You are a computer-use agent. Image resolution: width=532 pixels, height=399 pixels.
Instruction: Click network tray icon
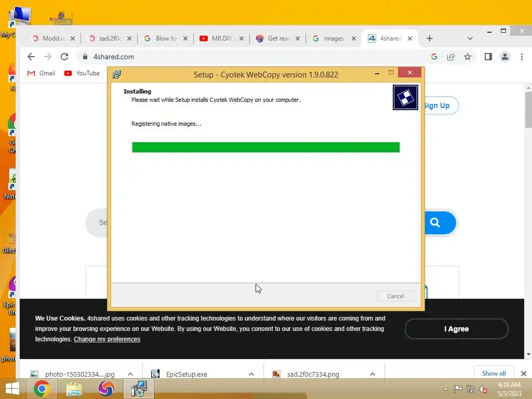tap(471, 389)
